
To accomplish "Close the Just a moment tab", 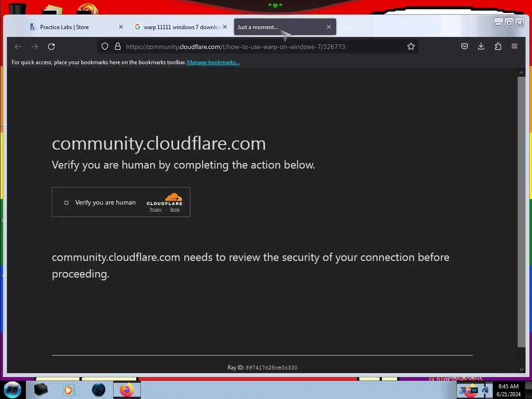I will [329, 27].
